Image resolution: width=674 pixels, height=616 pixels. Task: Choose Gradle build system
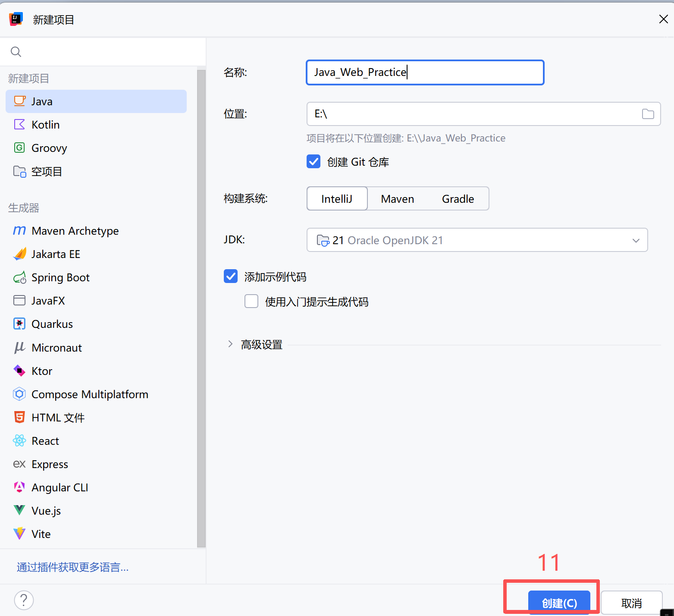[x=458, y=198]
